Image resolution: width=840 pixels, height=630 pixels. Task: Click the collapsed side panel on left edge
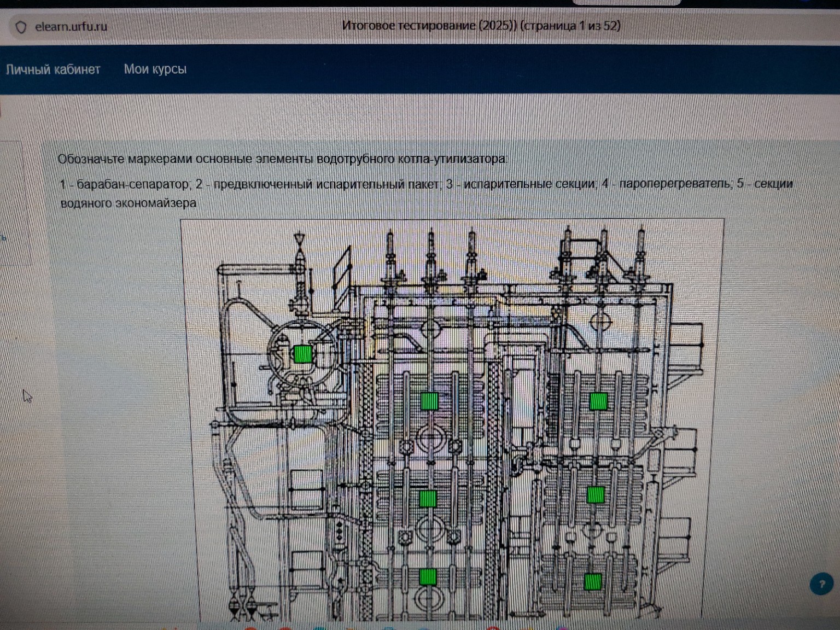(11, 202)
